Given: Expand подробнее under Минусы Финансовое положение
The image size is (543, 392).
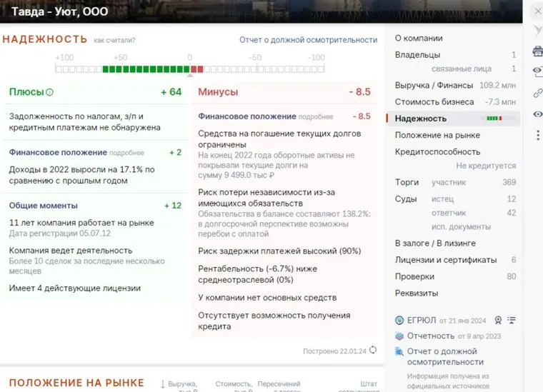Looking at the screenshot, I should [x=315, y=116].
